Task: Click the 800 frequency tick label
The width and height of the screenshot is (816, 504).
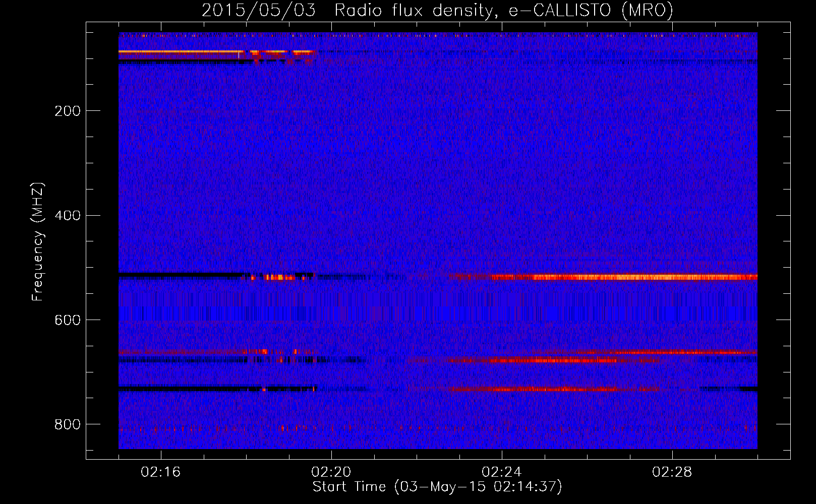Action: 67,425
